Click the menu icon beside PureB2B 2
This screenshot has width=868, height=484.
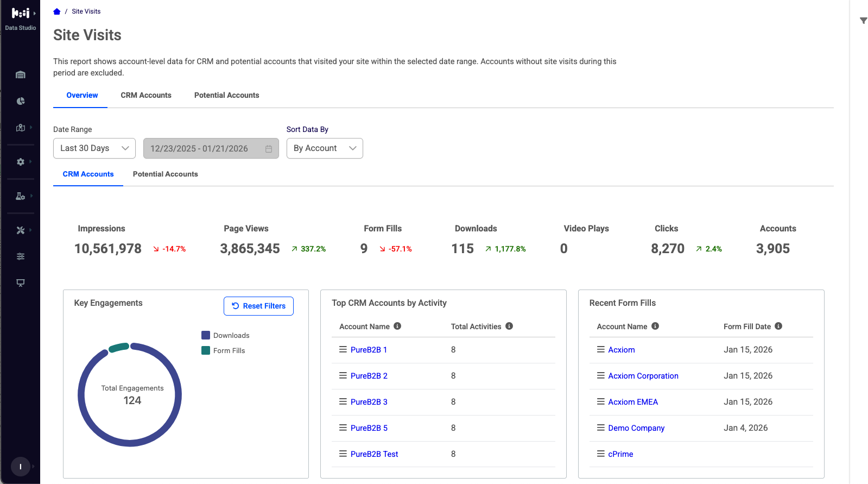pyautogui.click(x=343, y=375)
